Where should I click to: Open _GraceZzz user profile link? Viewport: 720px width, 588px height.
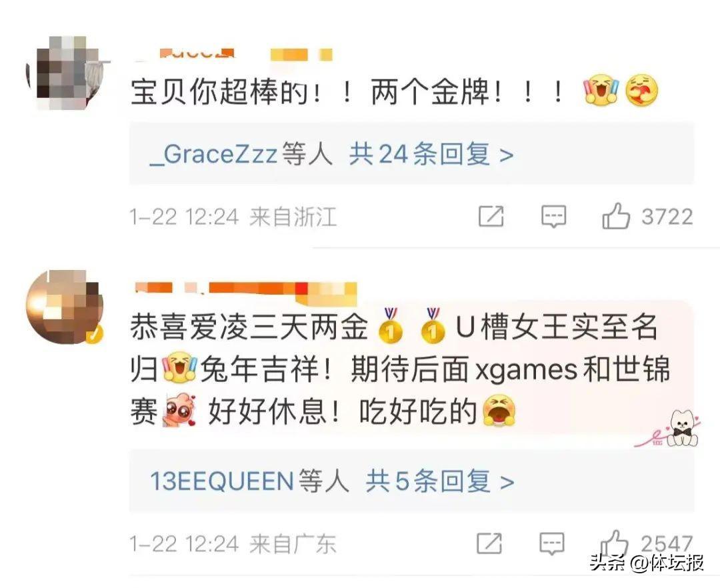pyautogui.click(x=214, y=154)
